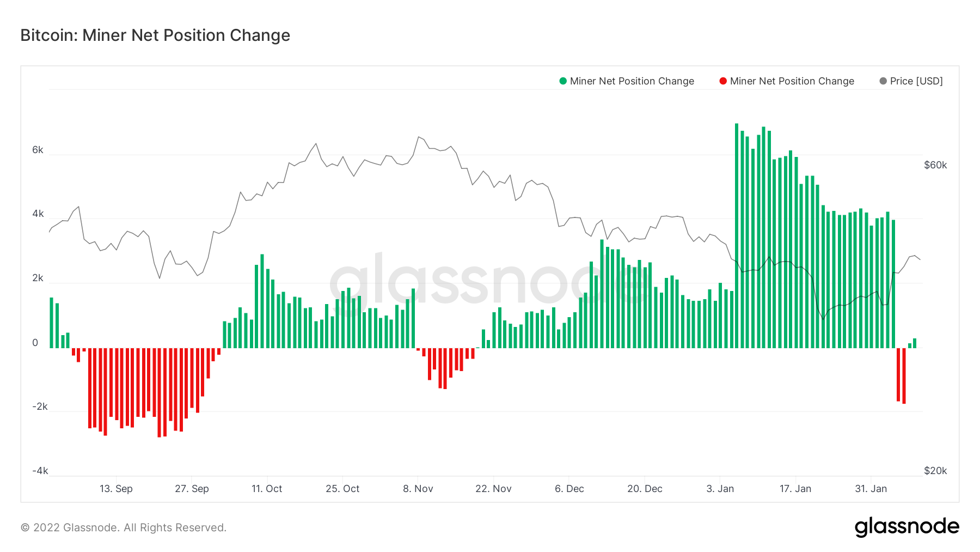This screenshot has height=552, width=980.
Task: Click the 11. Oct date axis label
Action: [x=267, y=489]
